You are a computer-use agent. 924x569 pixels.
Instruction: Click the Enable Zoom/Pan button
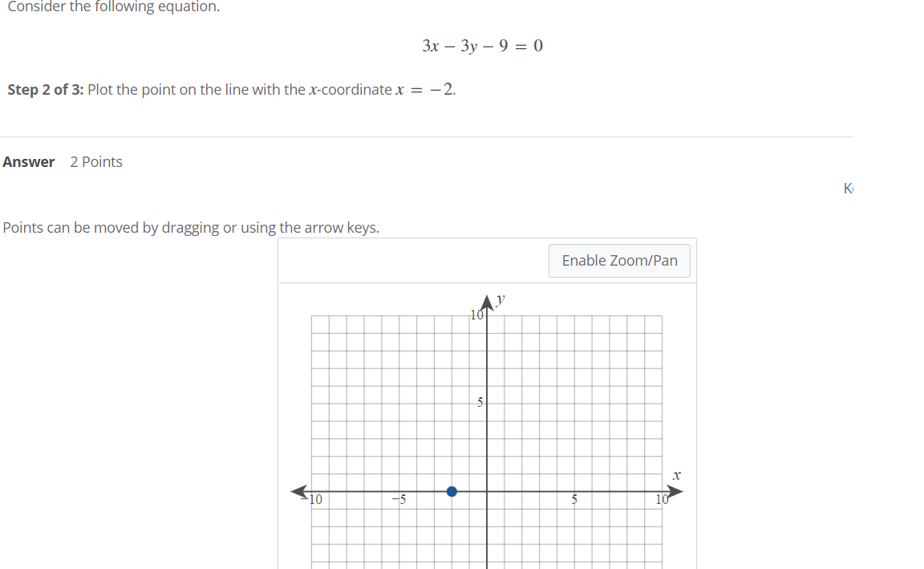pos(619,260)
